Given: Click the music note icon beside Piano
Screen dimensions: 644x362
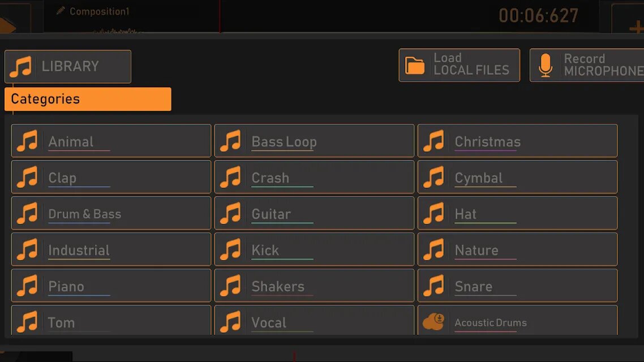Looking at the screenshot, I should [27, 286].
